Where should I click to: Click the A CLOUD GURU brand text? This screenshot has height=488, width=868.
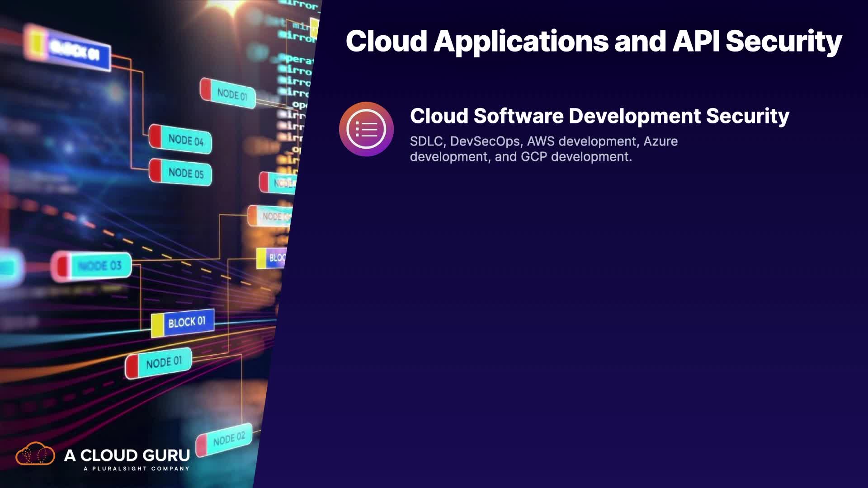point(127,455)
